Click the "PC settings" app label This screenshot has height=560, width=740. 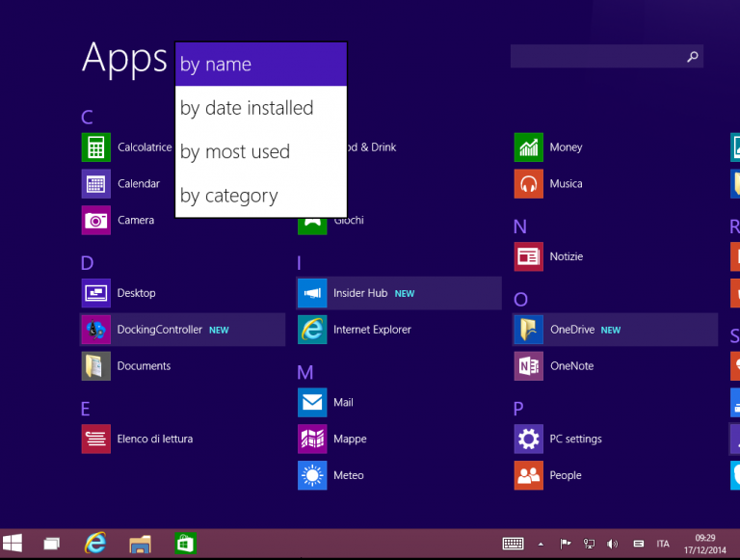coord(576,440)
